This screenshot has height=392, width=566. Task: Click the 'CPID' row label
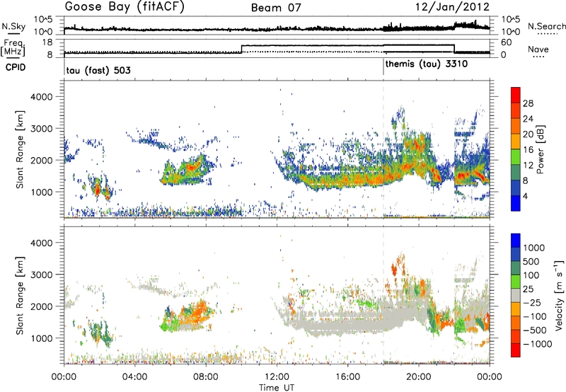pos(16,67)
